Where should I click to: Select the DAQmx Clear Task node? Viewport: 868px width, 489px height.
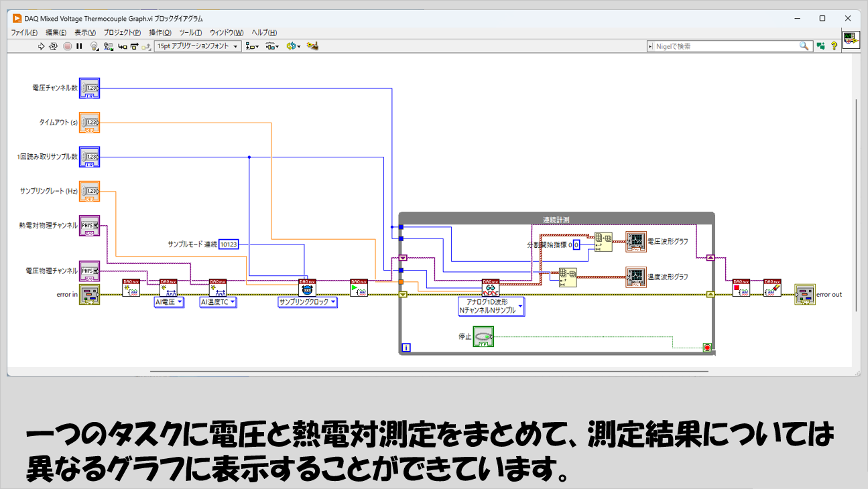tap(771, 288)
